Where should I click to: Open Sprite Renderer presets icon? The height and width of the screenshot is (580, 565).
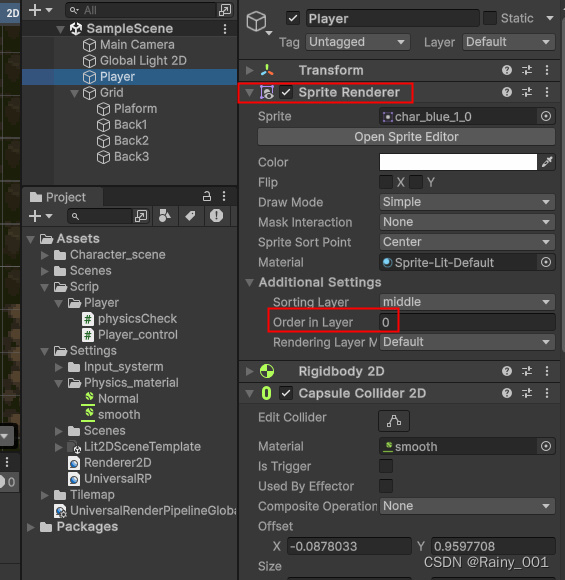coord(527,92)
